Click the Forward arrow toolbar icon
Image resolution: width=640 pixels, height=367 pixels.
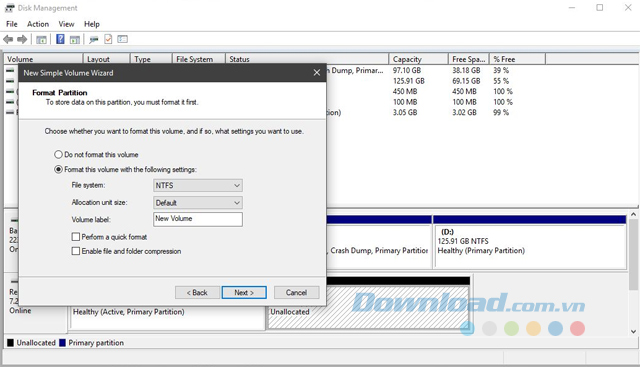(x=22, y=39)
